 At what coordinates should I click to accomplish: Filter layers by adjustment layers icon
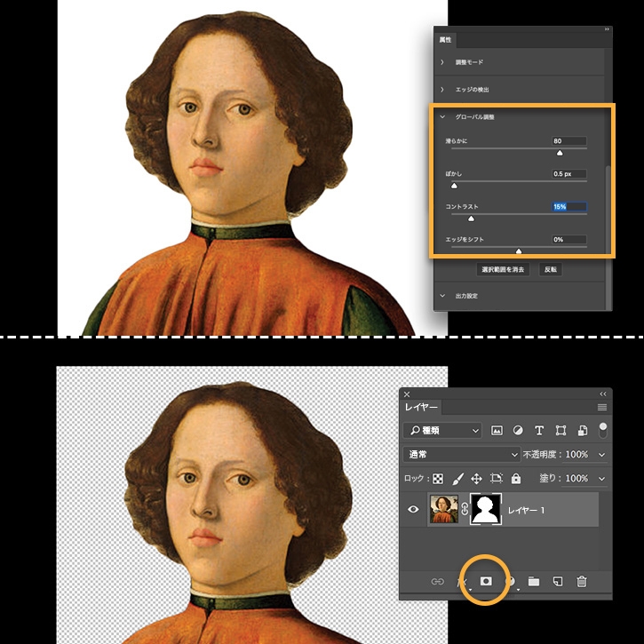[x=518, y=431]
